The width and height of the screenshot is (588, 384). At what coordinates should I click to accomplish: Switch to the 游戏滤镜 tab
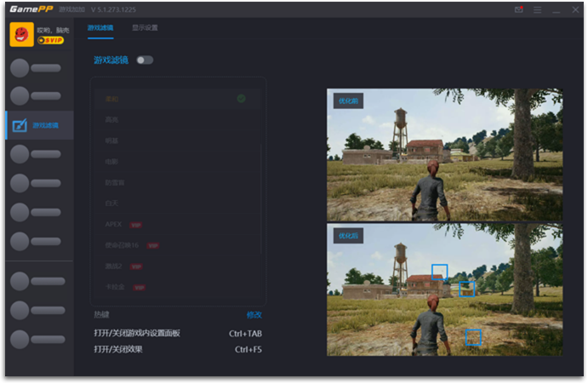coord(100,28)
